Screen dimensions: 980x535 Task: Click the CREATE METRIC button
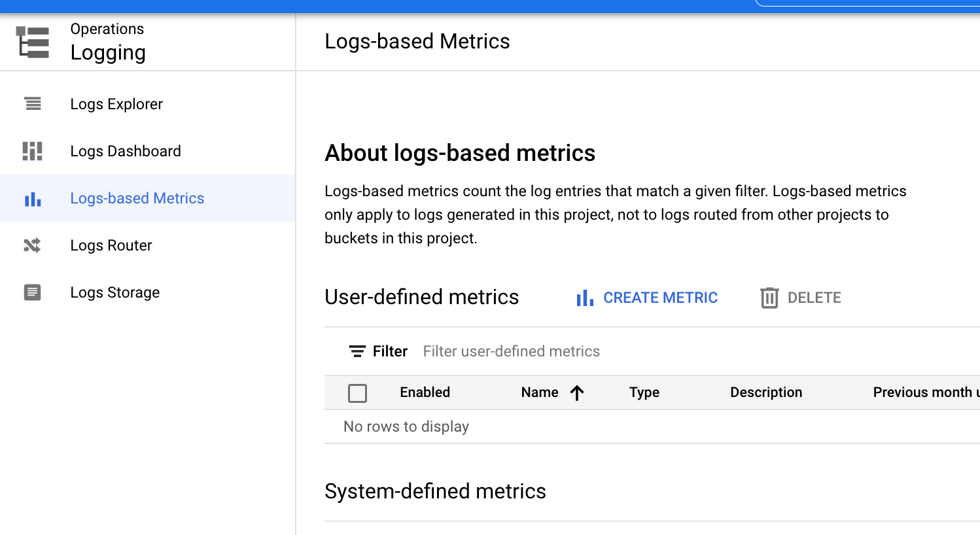659,298
